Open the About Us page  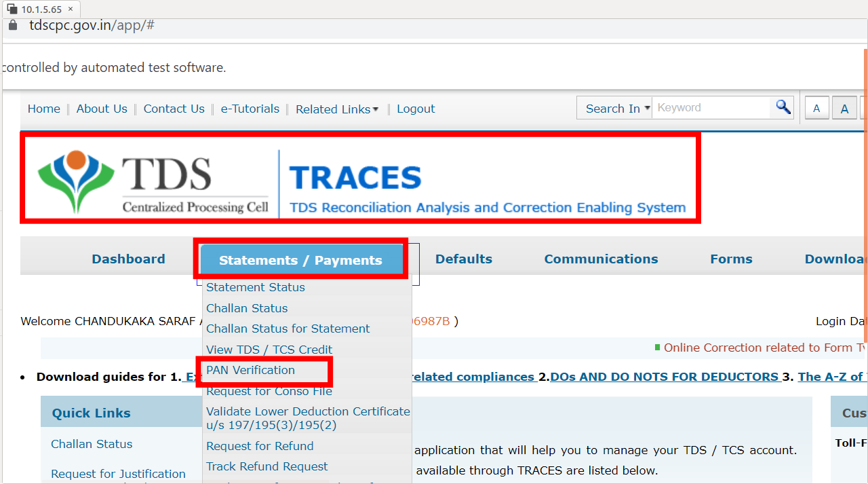click(x=102, y=109)
